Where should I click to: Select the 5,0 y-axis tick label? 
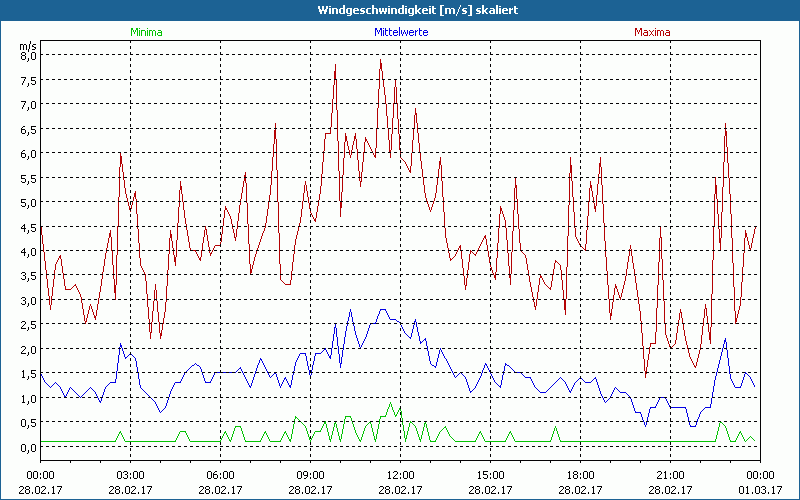27,202
